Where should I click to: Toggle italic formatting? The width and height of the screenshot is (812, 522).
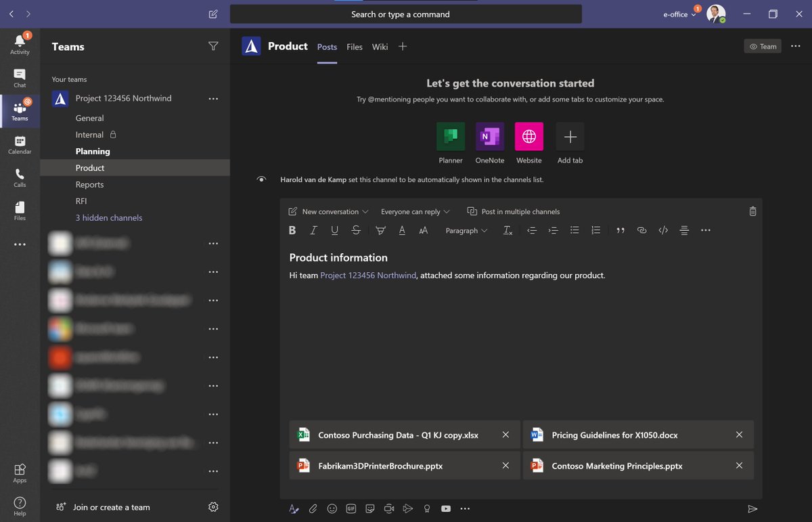point(313,230)
